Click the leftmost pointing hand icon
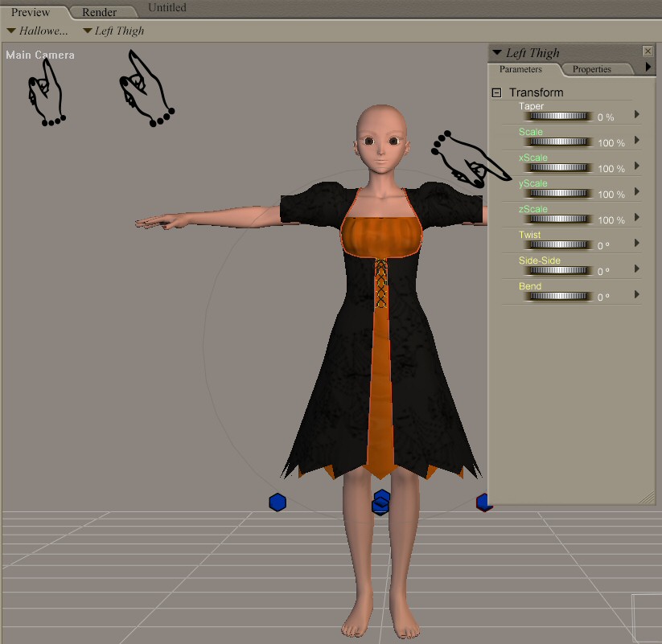 [45, 92]
